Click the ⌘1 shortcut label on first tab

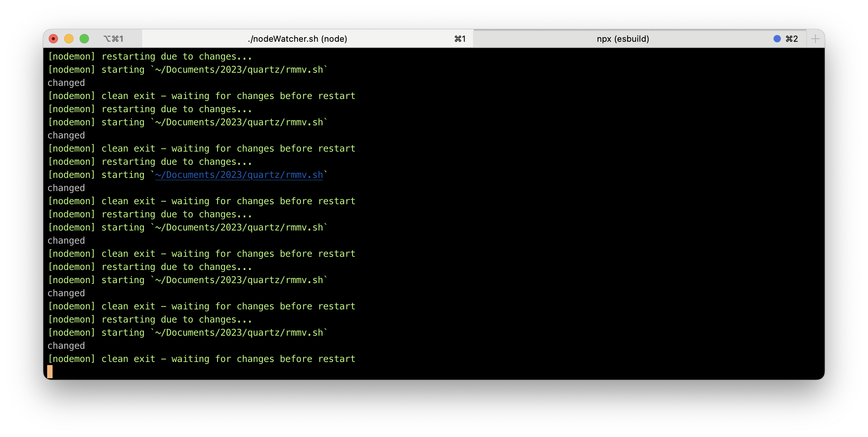pos(460,39)
